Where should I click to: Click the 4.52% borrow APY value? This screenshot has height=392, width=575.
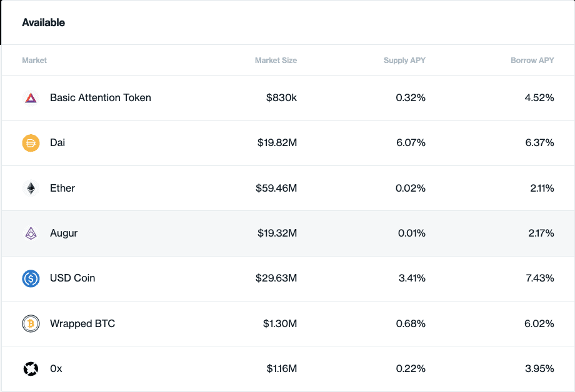pyautogui.click(x=539, y=98)
